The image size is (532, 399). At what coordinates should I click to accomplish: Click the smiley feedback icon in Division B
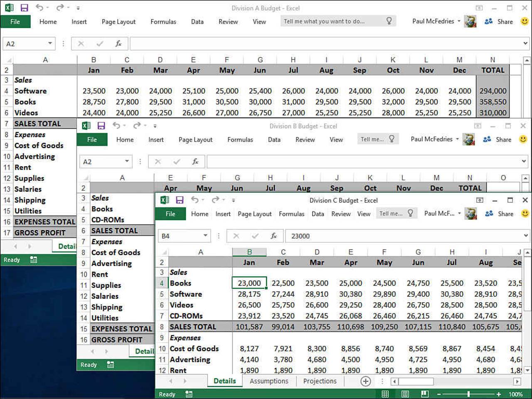pyautogui.click(x=523, y=139)
